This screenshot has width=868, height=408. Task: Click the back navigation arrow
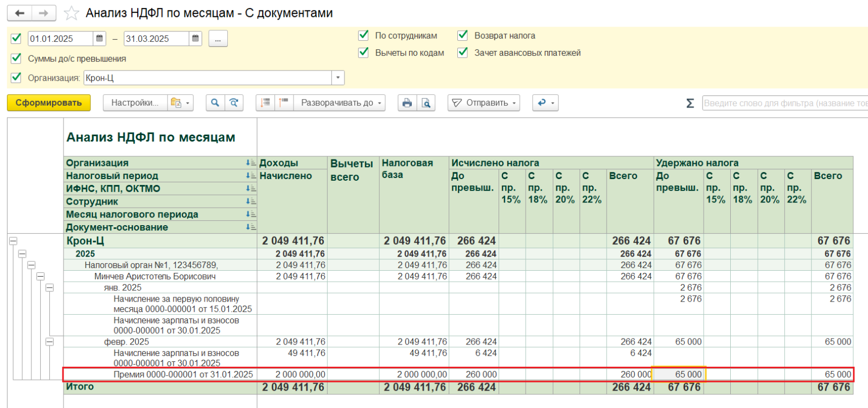pos(20,13)
